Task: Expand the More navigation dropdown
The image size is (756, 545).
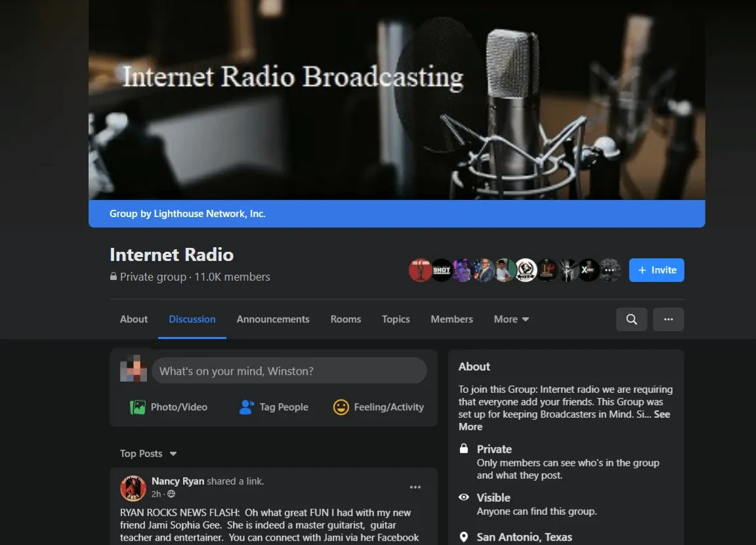Action: [x=511, y=319]
